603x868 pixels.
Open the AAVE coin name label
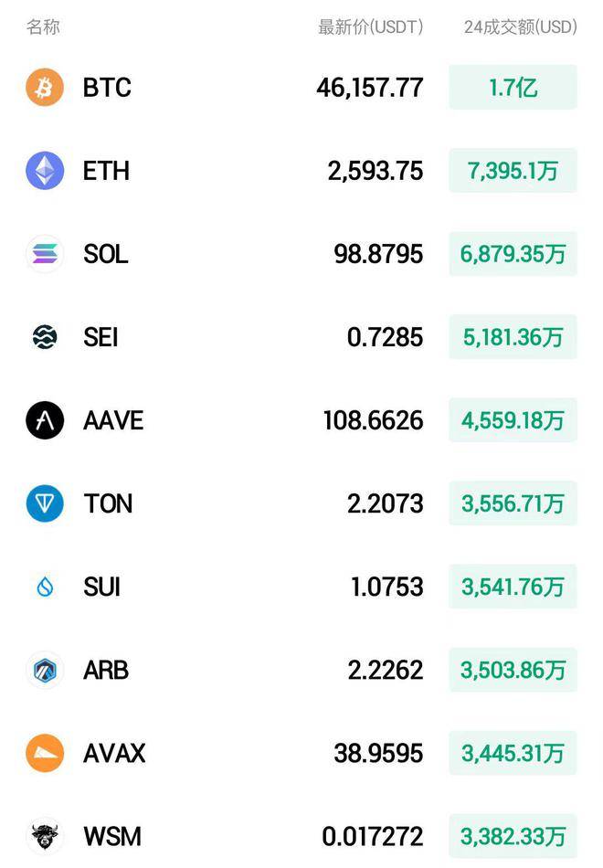(x=113, y=420)
